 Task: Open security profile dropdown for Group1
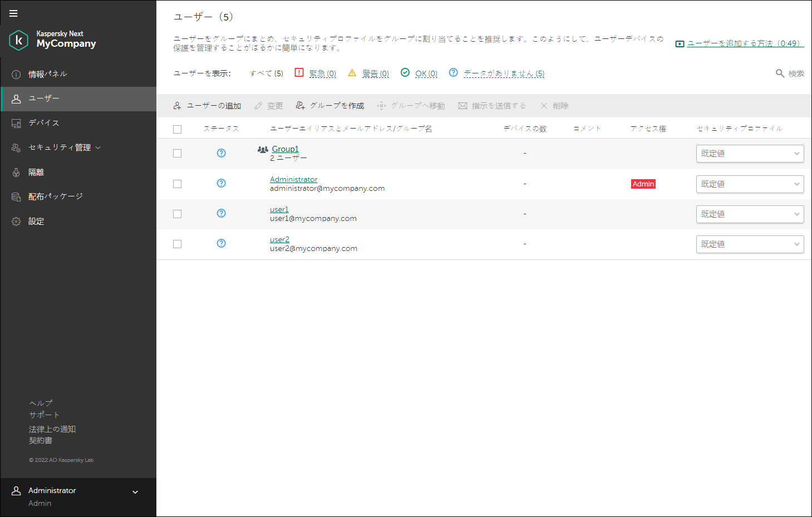[x=750, y=154]
